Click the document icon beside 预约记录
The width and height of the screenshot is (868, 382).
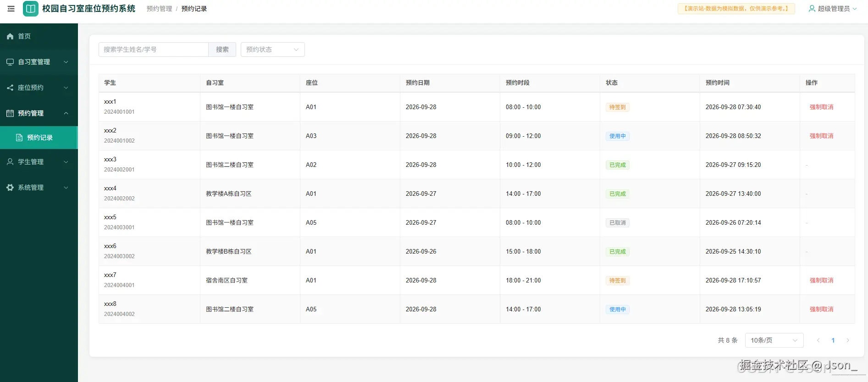(x=19, y=138)
